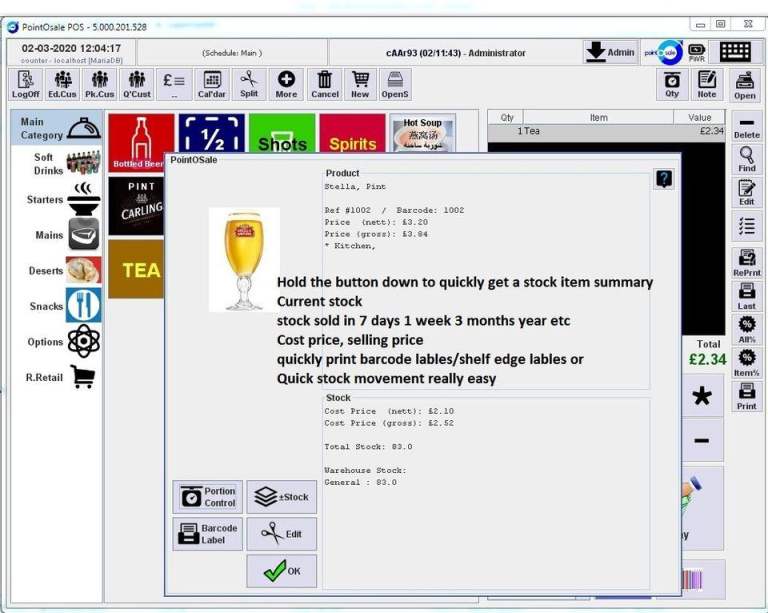The image size is (768, 613).
Task: Open the on-screen keyboard icon
Action: pos(735,52)
